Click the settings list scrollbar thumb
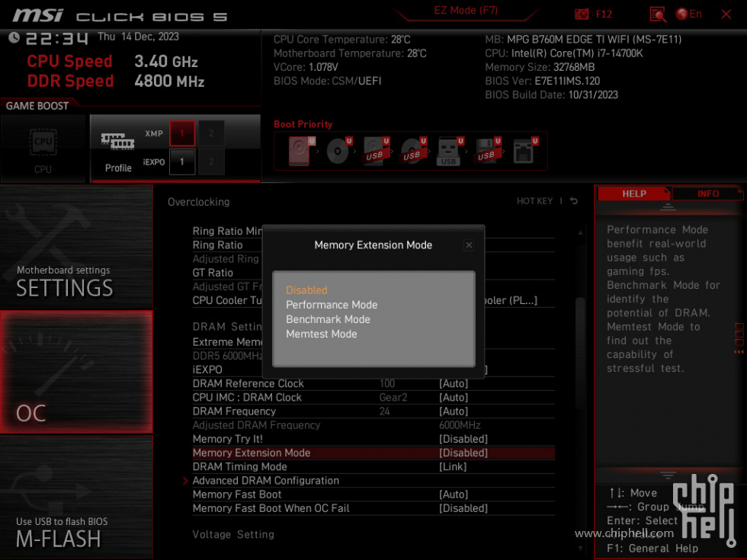747x560 pixels. click(x=580, y=352)
